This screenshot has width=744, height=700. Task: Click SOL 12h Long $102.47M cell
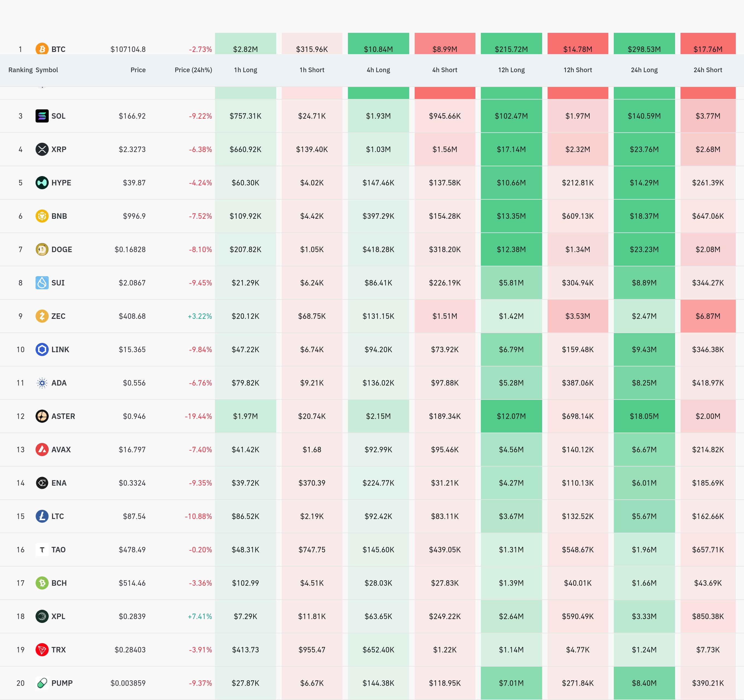(x=511, y=116)
